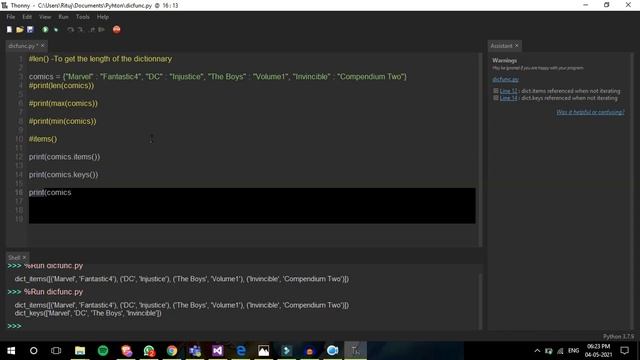Click the ENG language indicator
Image resolution: width=640 pixels, height=360 pixels.
(573, 351)
